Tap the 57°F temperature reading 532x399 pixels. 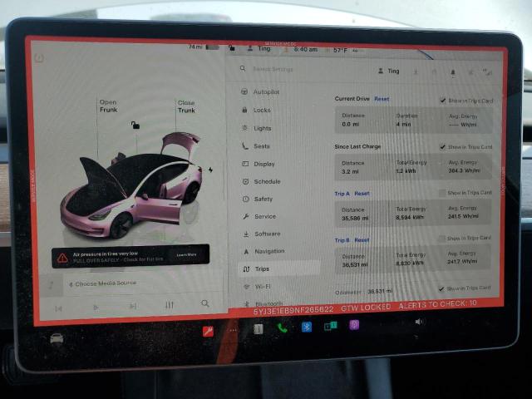[x=340, y=50]
